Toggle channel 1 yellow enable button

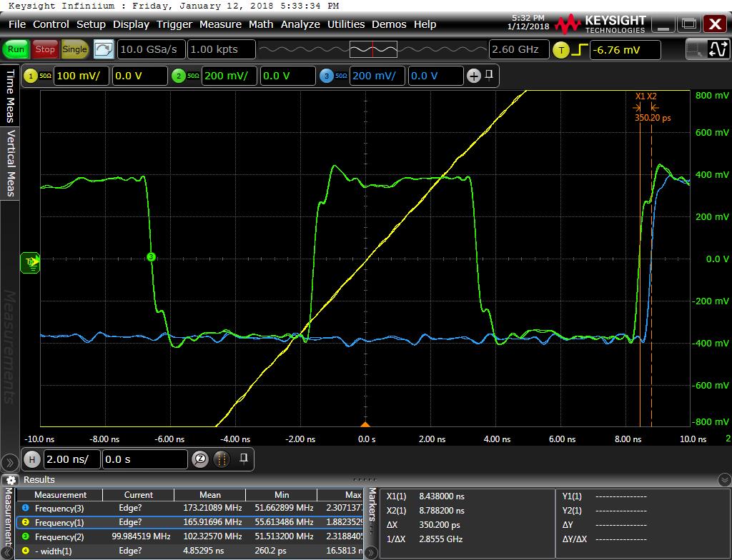(31, 76)
